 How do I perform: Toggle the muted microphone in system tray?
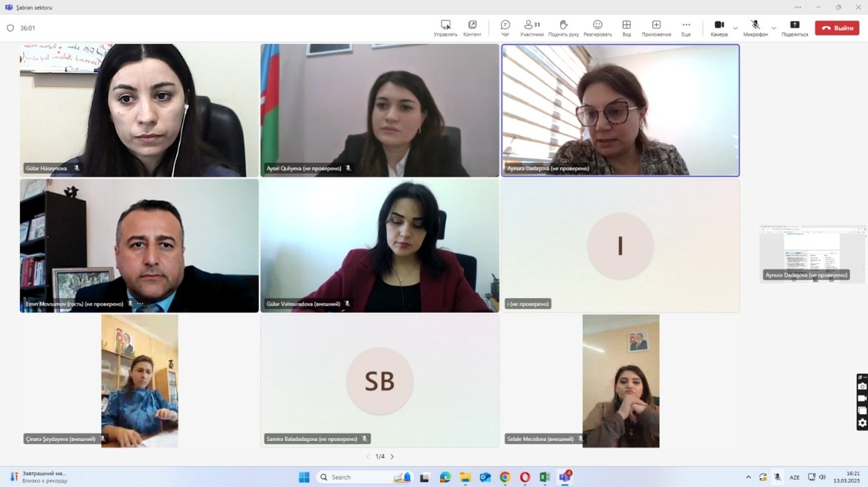777,477
